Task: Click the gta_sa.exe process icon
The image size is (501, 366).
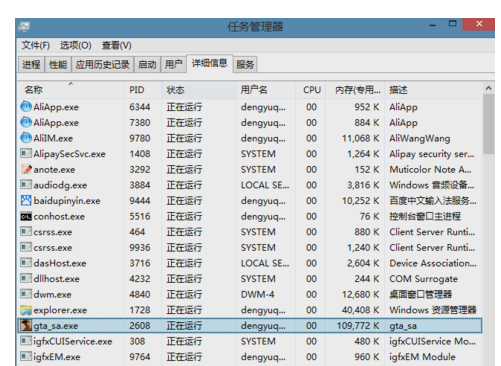Action: pos(26,325)
